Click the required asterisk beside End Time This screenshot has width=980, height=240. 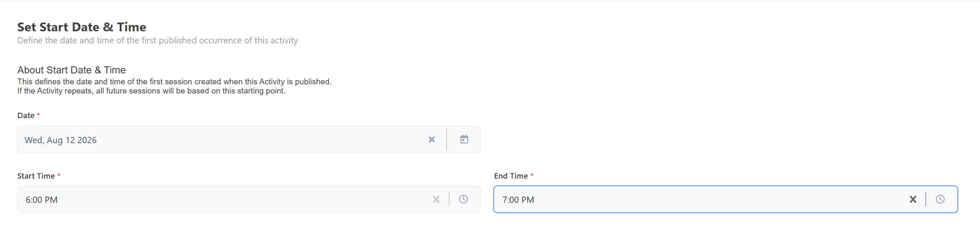532,175
